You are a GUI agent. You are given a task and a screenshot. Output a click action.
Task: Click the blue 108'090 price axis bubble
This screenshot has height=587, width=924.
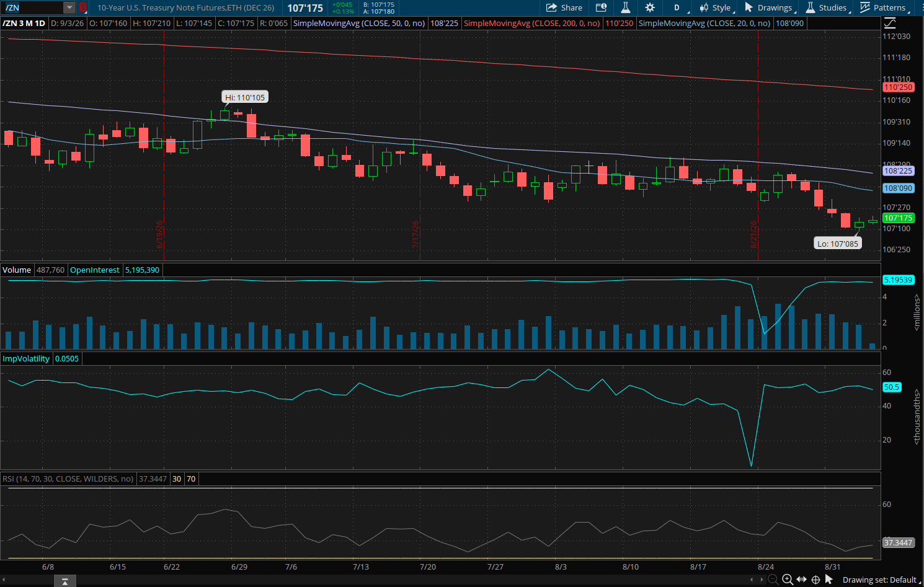point(898,188)
